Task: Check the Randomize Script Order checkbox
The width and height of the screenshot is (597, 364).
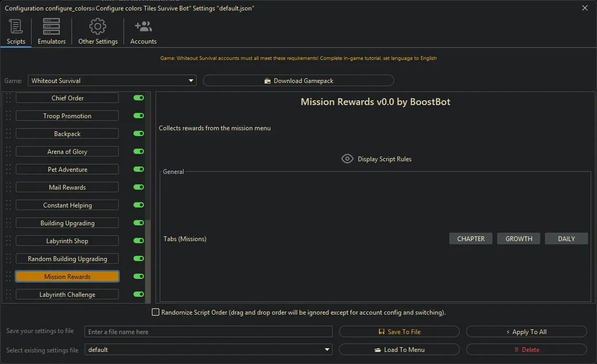Action: pos(156,313)
